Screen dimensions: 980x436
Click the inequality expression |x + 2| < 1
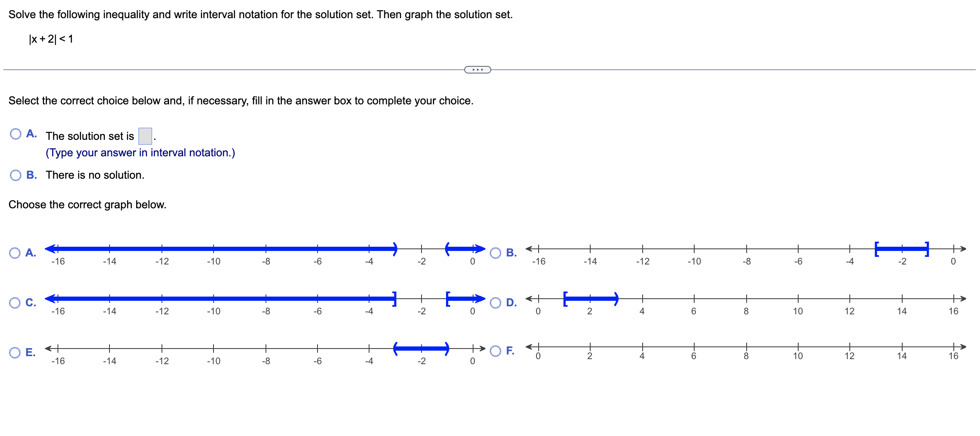pyautogui.click(x=50, y=39)
